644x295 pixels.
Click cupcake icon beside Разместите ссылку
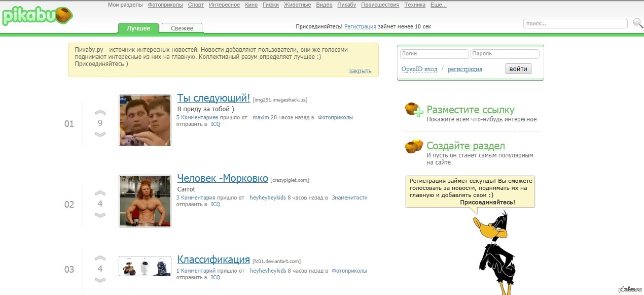[414, 110]
